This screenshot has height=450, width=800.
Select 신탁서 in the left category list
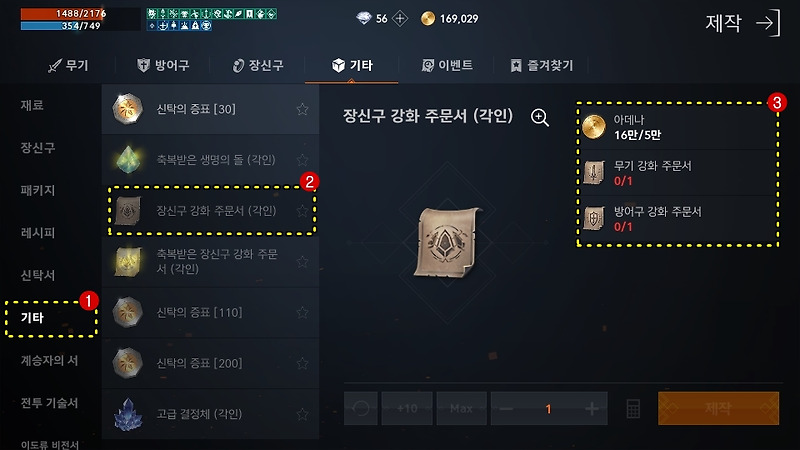point(38,276)
